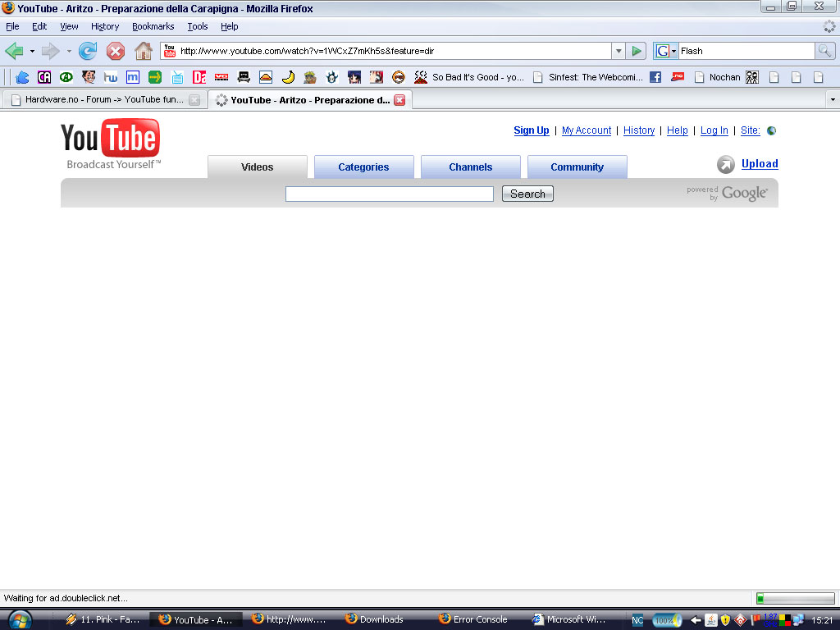
Task: Click the Site globe icon
Action: tap(771, 130)
